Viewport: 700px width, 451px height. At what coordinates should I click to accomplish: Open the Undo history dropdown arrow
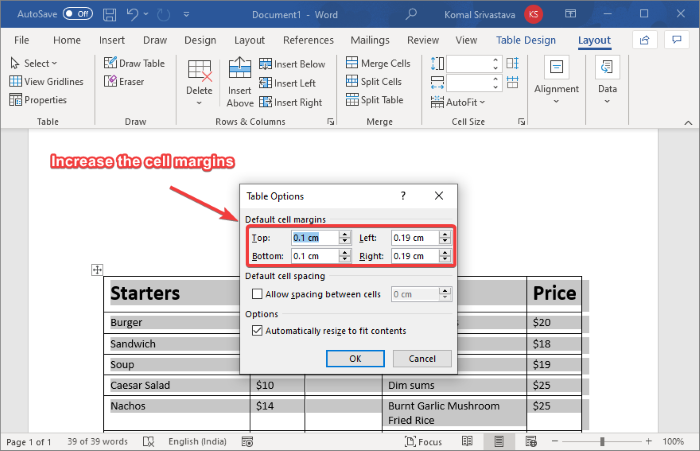coord(146,14)
